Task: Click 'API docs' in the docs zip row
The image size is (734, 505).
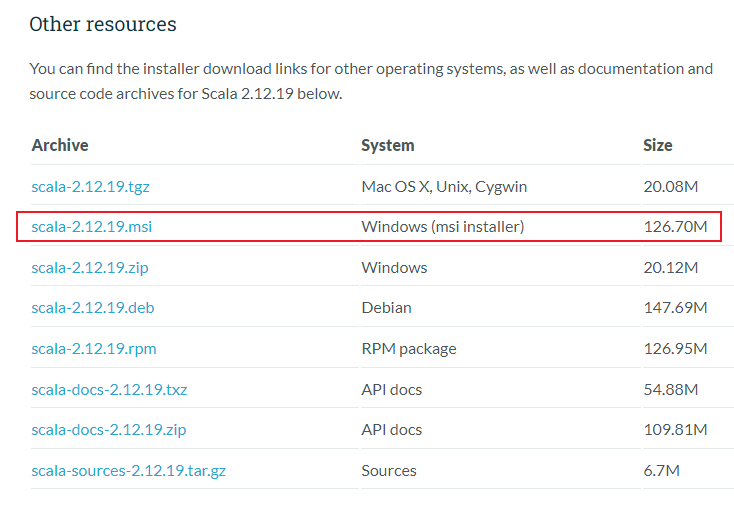Action: 391,430
